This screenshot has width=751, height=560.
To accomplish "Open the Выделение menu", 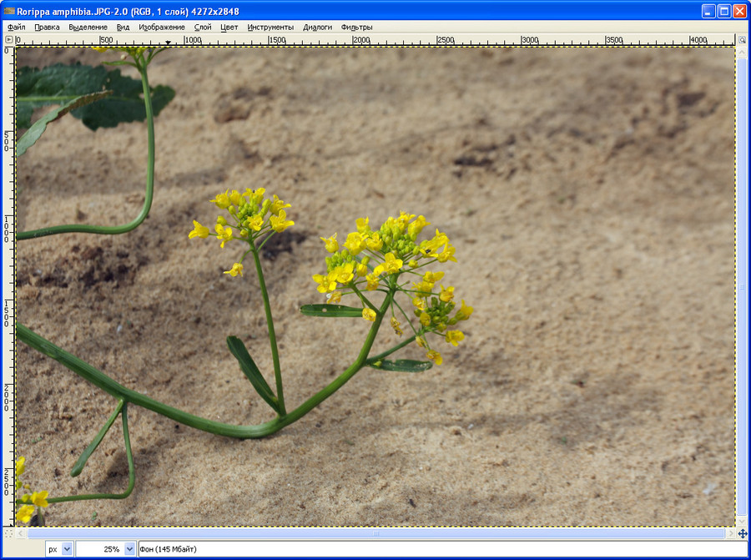I will (x=88, y=28).
